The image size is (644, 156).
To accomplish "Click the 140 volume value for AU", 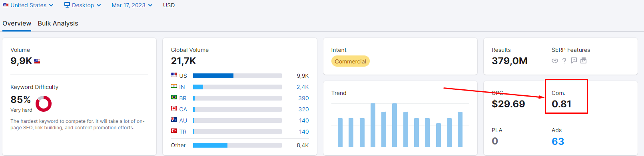I will [304, 120].
